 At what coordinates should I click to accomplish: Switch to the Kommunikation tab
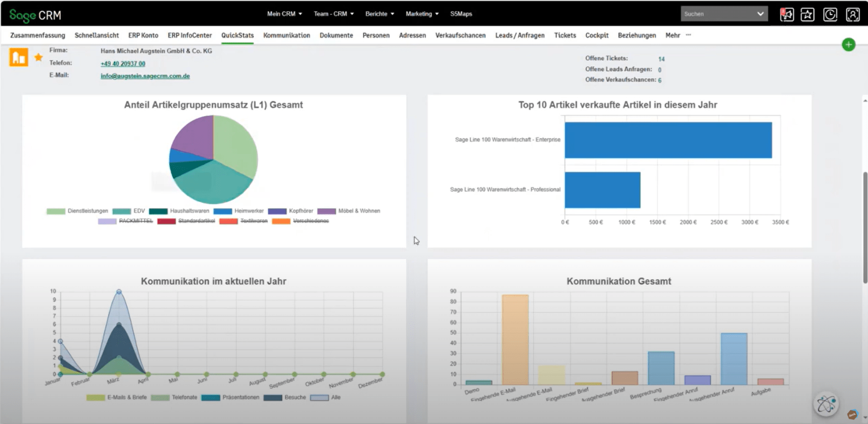click(286, 35)
